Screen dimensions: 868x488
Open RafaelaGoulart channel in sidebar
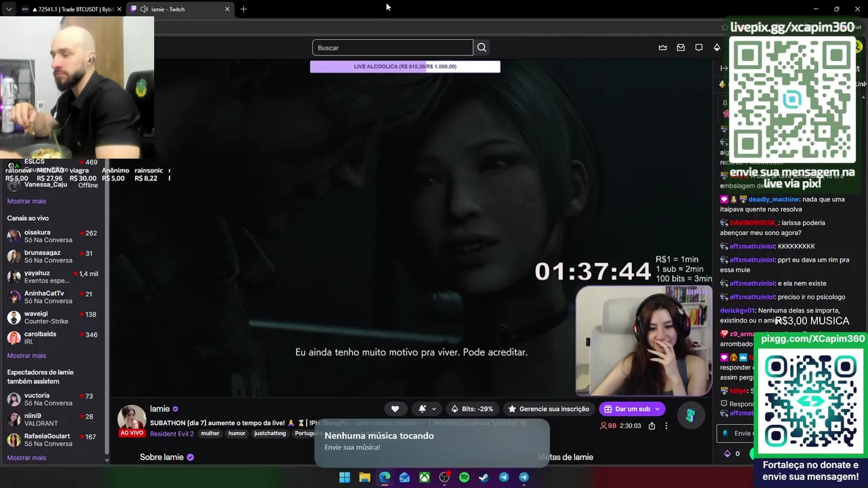[53, 440]
